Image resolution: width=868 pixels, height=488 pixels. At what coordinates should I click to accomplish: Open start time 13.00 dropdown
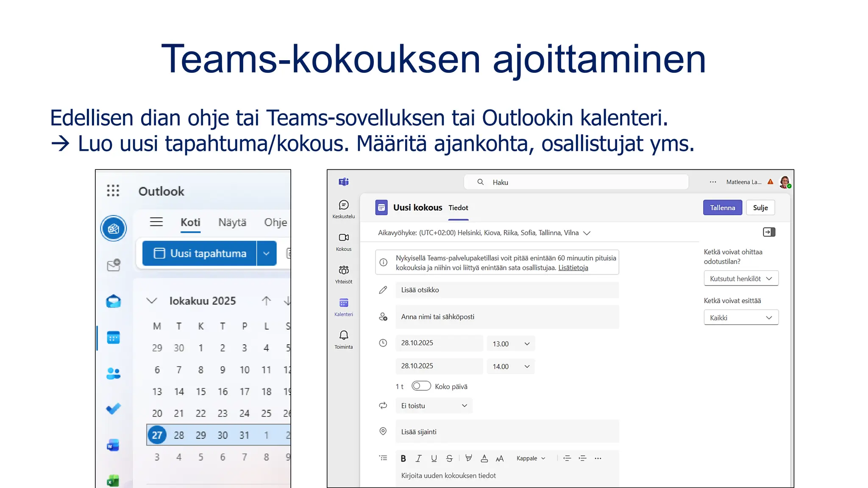click(x=511, y=344)
